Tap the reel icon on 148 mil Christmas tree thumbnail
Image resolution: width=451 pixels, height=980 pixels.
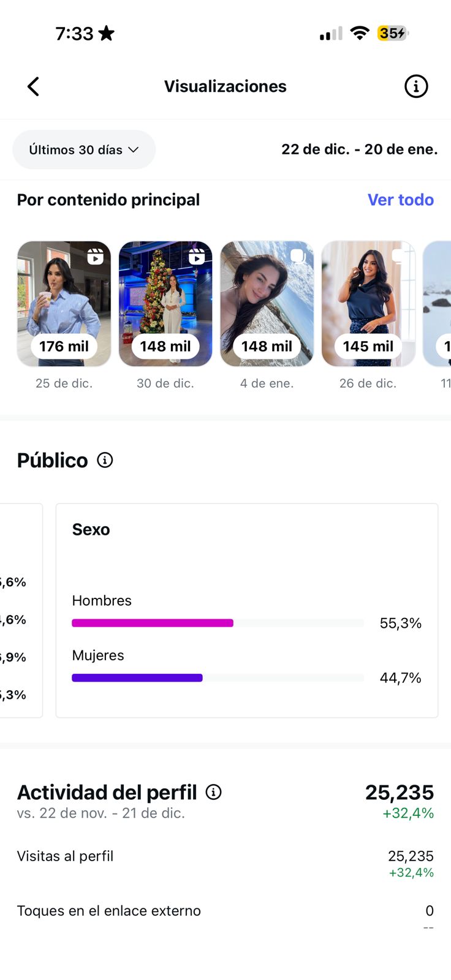click(x=197, y=256)
